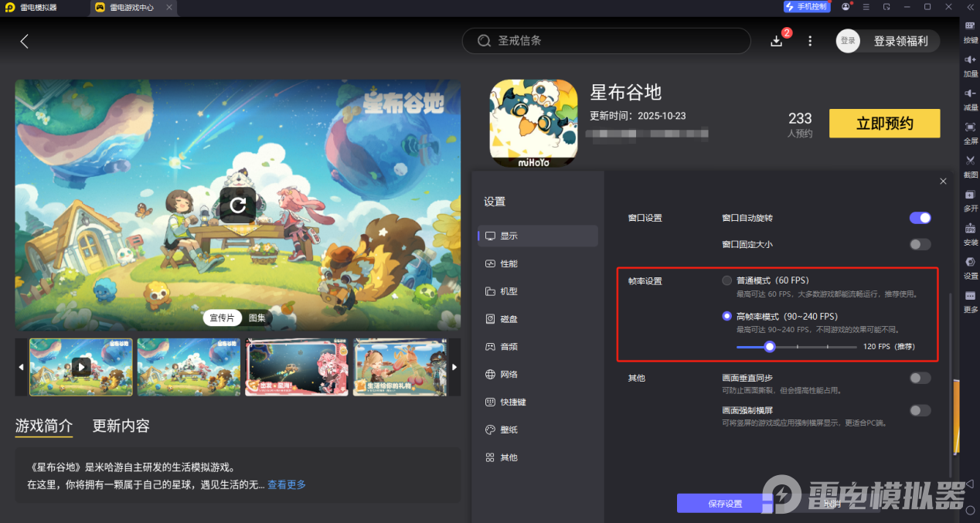Select the 普通模式 (60 FPS) radio option
The height and width of the screenshot is (523, 980).
(726, 280)
